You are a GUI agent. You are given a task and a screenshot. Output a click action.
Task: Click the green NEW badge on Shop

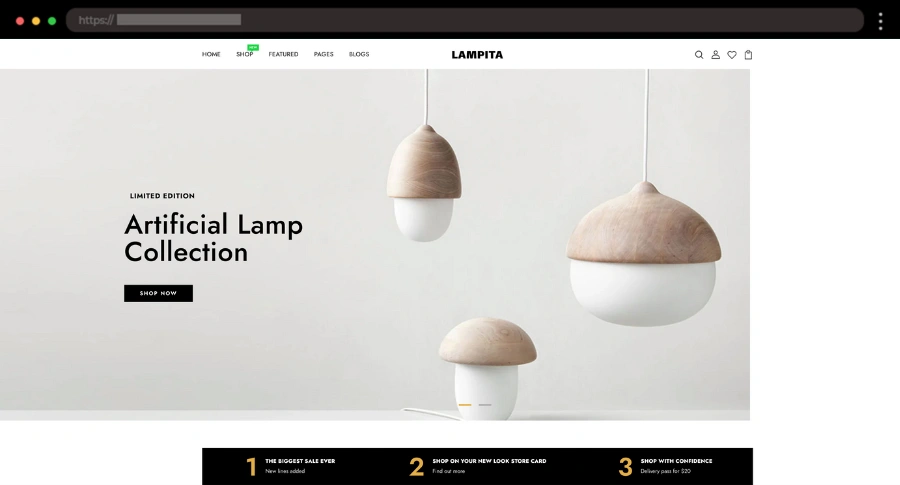click(253, 47)
